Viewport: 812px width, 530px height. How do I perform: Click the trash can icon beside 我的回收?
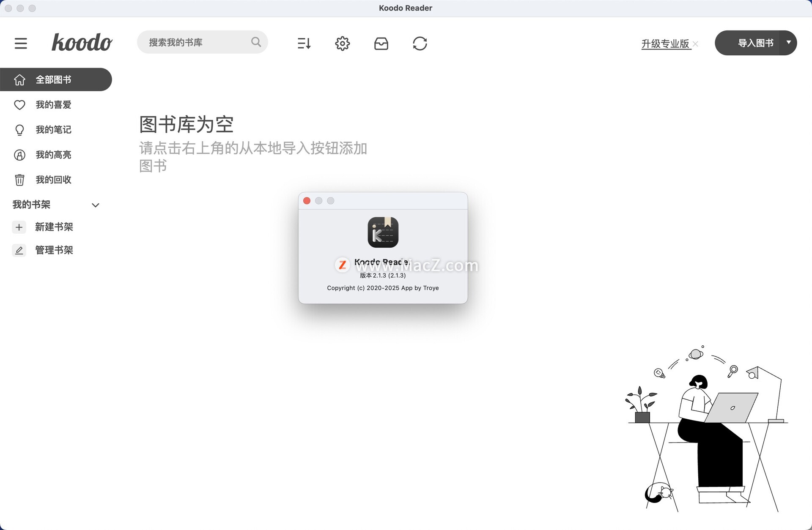[19, 180]
